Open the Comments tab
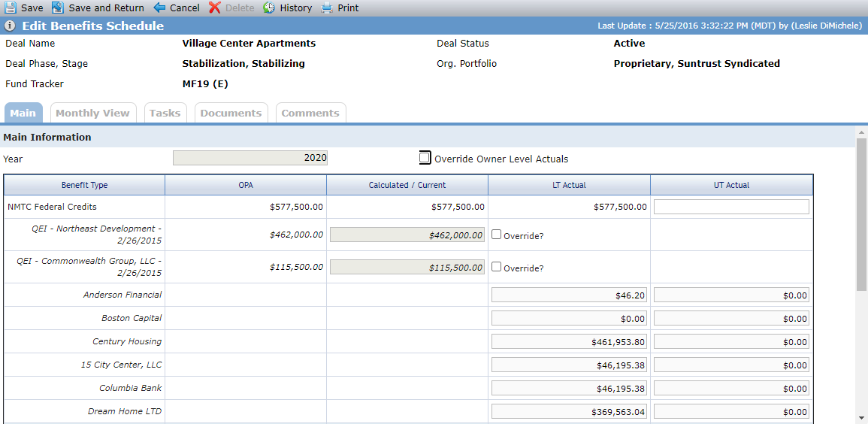 tap(310, 113)
